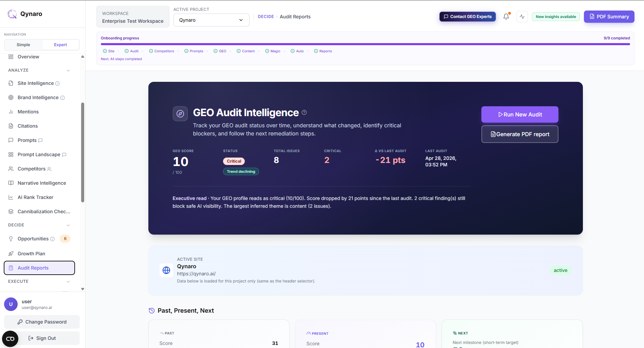The height and width of the screenshot is (348, 644).
Task: Click the Site onboarding step
Action: 109,51
